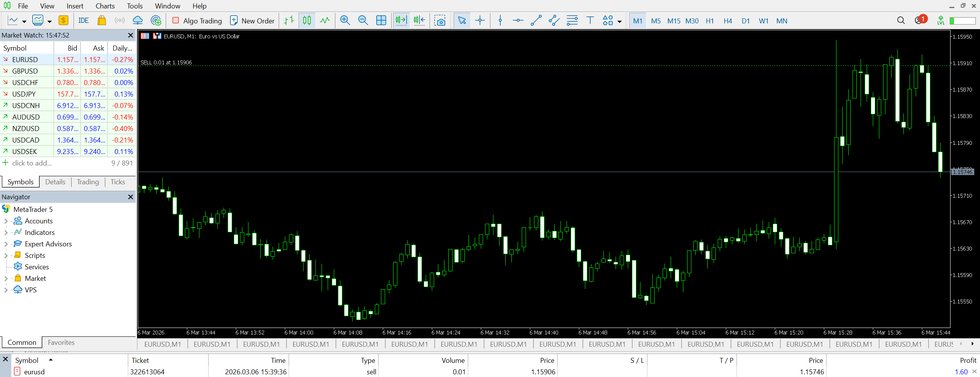Zoom in on the chart

coord(345,21)
